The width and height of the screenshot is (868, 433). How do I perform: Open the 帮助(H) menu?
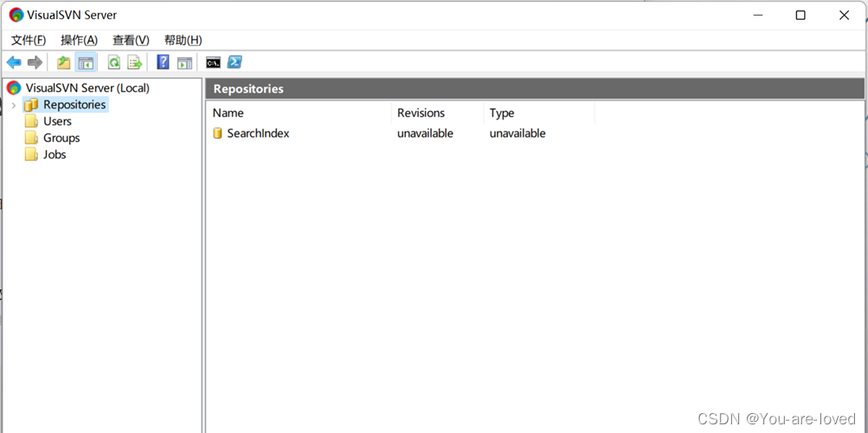click(x=183, y=40)
